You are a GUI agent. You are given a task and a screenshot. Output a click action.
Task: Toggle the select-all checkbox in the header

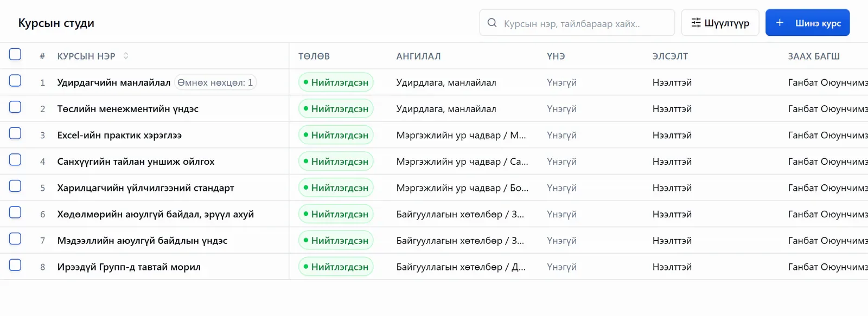click(x=15, y=54)
